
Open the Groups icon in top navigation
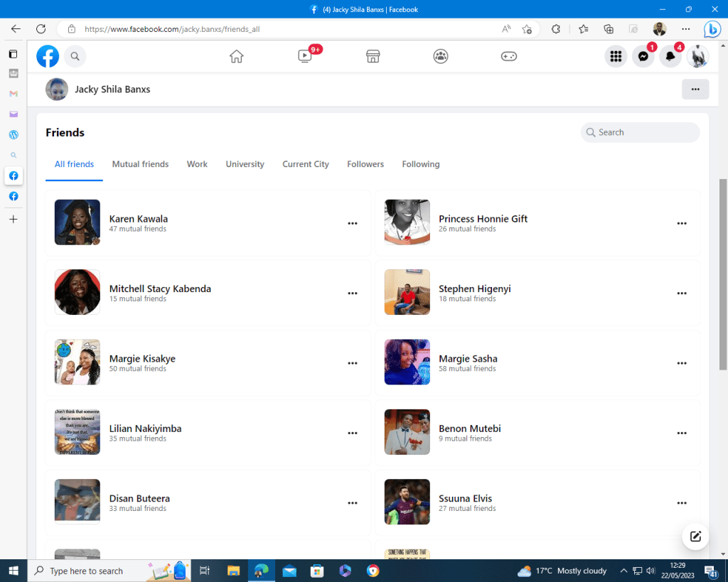(441, 57)
